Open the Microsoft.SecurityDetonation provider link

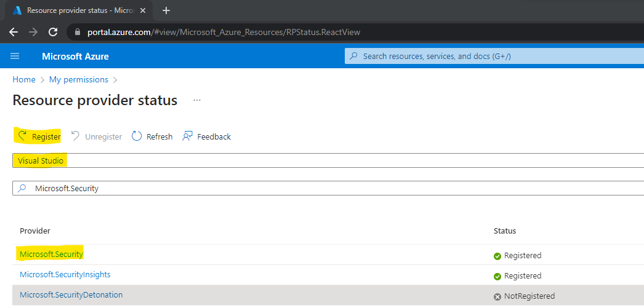tap(71, 294)
